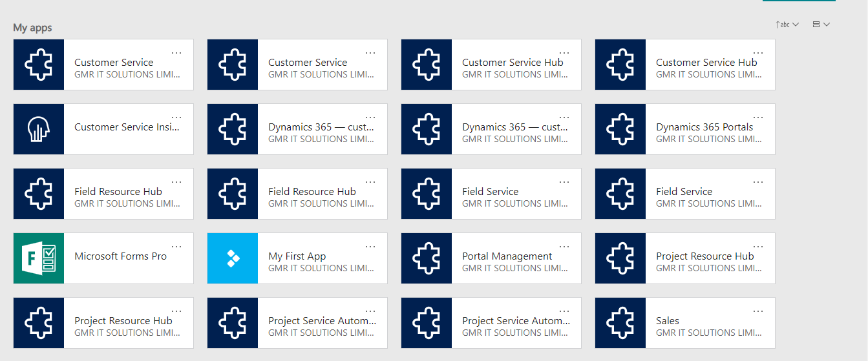Open the Portal Management title
The image size is (868, 361).
point(507,256)
